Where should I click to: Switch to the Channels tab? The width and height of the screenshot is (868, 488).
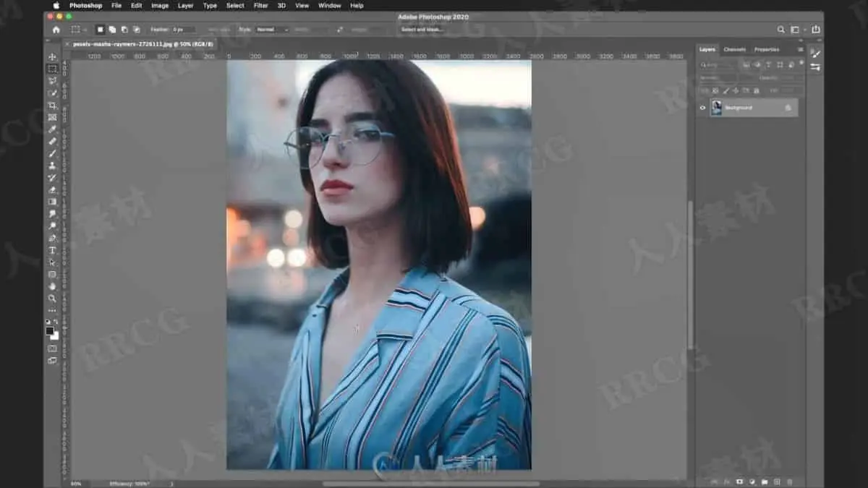734,50
